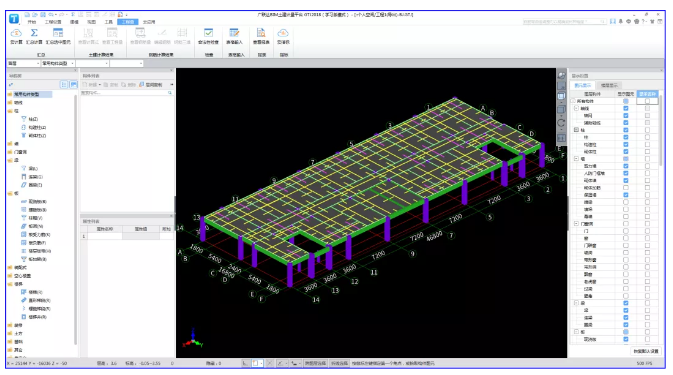Image resolution: width=673 pixels, height=375 pixels.
Task: Collapse the 墙 group in display settings
Action: point(576,159)
